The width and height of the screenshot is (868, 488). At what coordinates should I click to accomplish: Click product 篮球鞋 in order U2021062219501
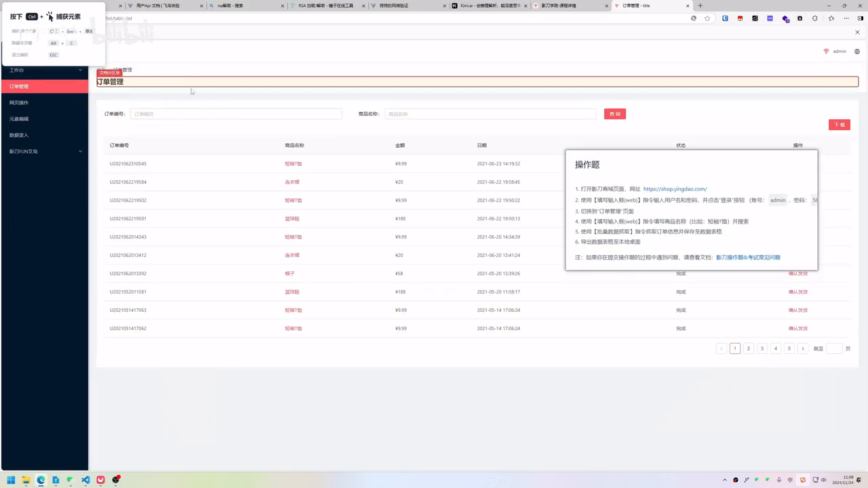click(292, 218)
